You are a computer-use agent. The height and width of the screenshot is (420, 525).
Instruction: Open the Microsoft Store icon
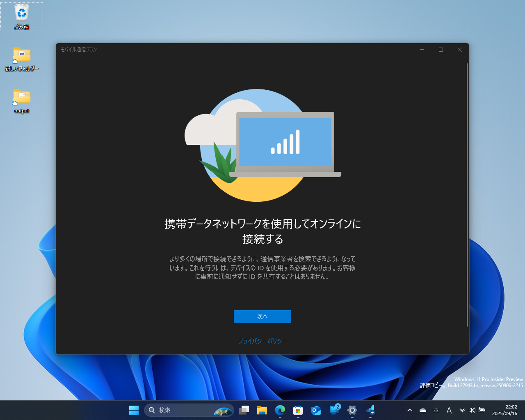coord(298,410)
